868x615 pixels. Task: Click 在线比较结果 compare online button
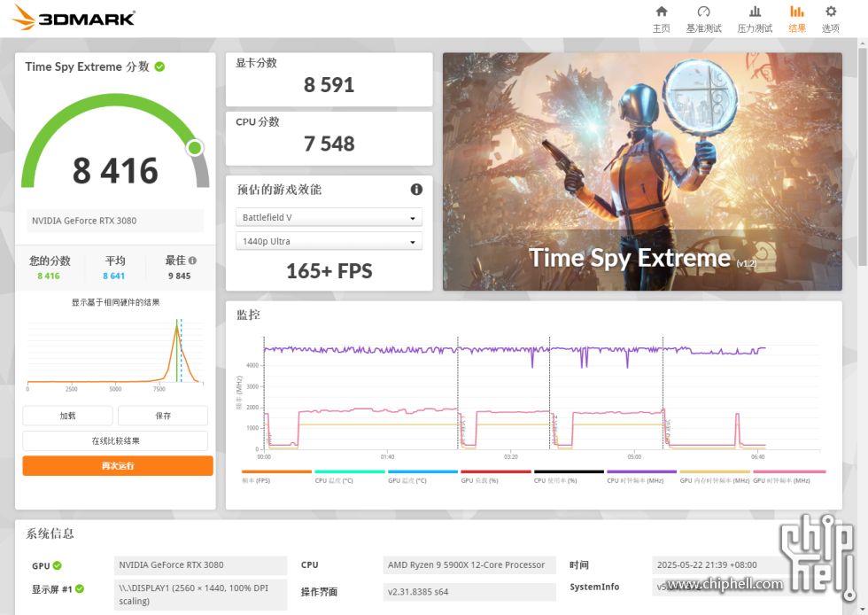pyautogui.click(x=115, y=440)
